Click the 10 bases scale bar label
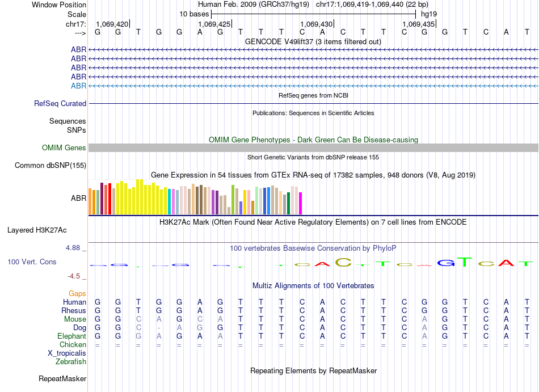539x392 pixels. click(x=194, y=14)
